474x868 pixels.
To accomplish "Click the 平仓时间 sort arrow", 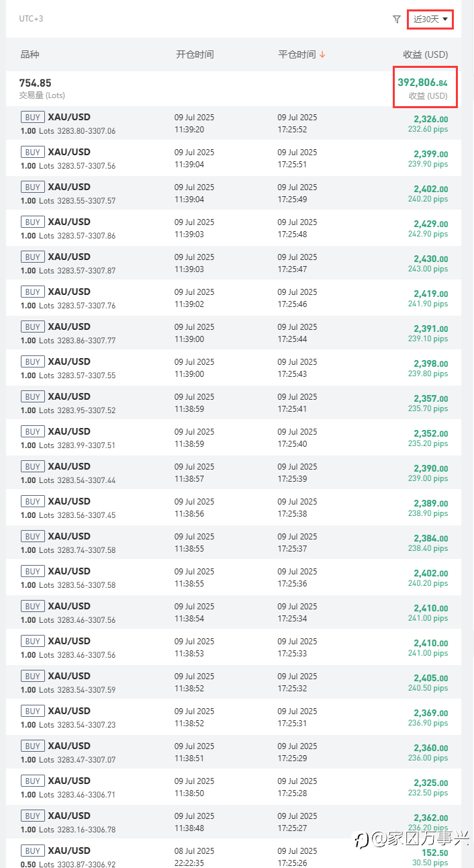I will pyautogui.click(x=323, y=54).
